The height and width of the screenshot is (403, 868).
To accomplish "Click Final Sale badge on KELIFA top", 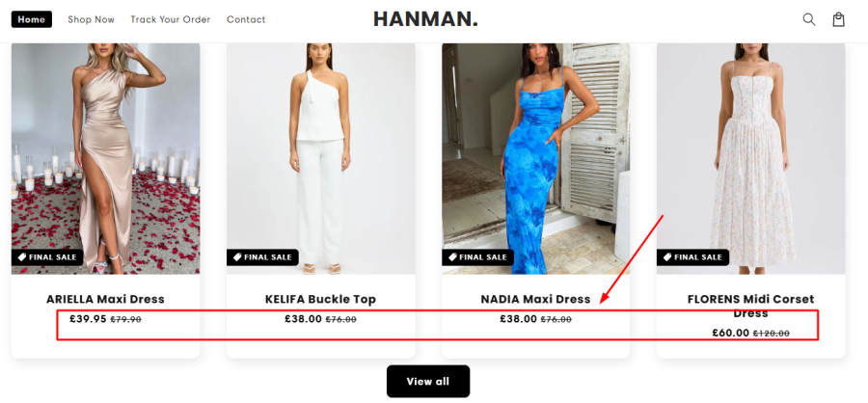I will (262, 257).
